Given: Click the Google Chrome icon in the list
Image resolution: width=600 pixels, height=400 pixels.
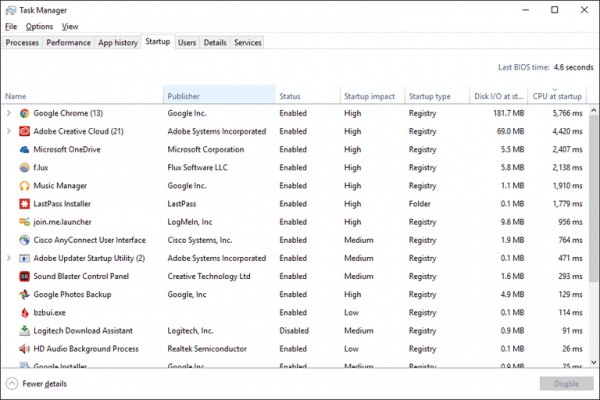Looking at the screenshot, I should (x=24, y=113).
